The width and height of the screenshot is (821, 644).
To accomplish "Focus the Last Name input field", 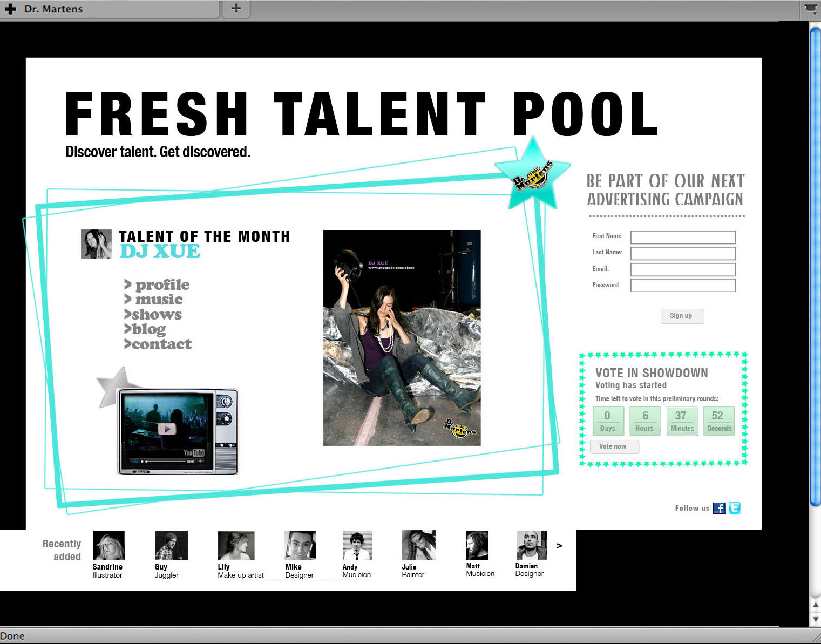I will point(683,253).
